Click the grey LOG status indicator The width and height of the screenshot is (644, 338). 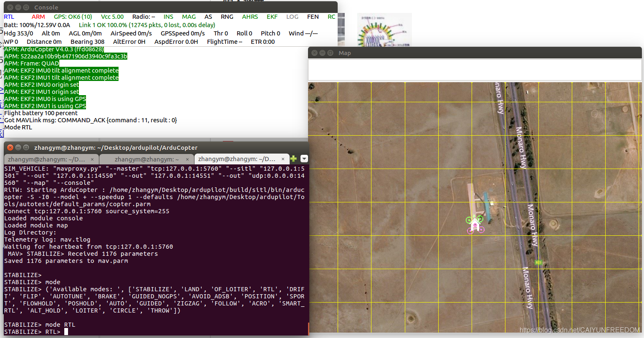pos(293,17)
